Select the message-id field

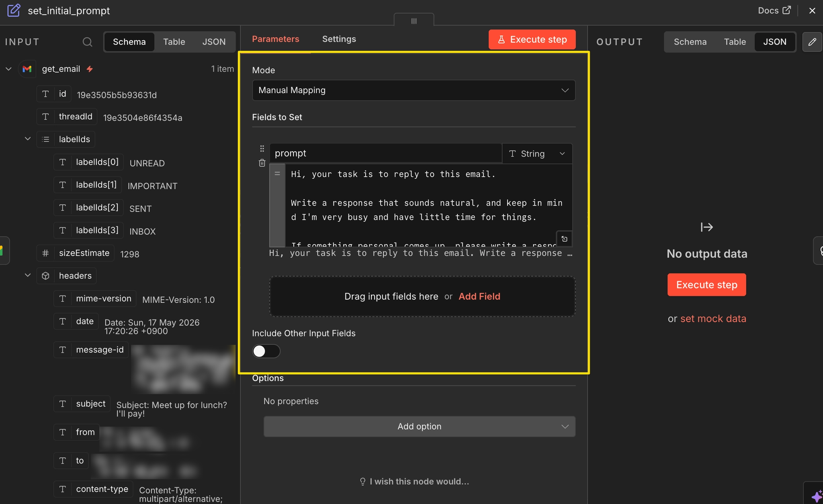pyautogui.click(x=91, y=350)
